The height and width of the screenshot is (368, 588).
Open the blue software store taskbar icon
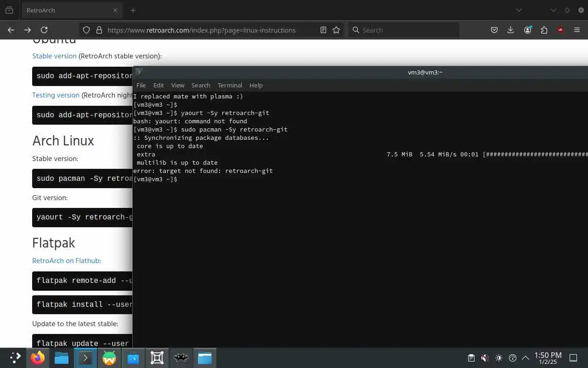(x=133, y=357)
